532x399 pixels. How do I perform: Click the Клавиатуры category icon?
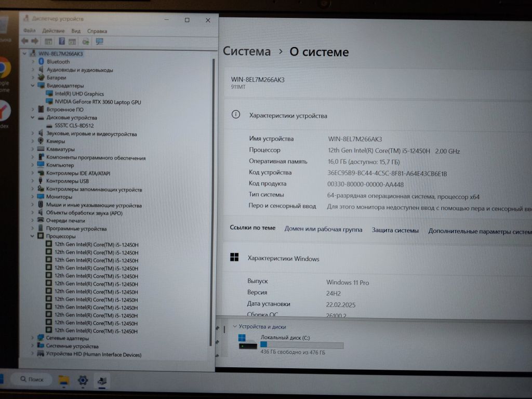click(41, 149)
